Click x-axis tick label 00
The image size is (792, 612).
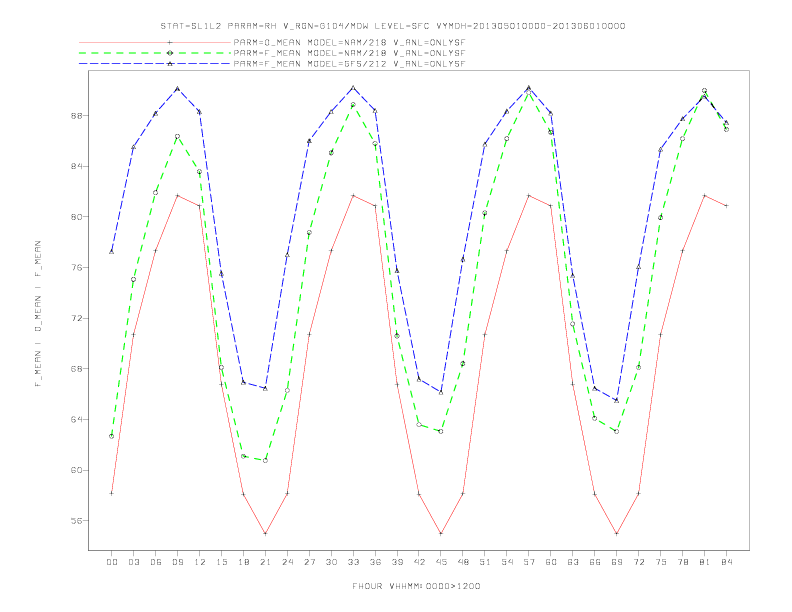tap(112, 562)
